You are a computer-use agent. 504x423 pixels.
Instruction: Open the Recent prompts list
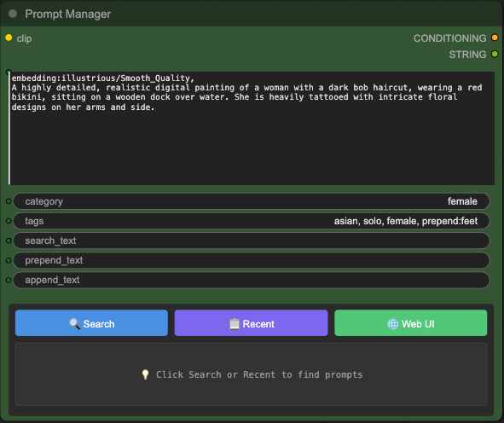point(251,323)
